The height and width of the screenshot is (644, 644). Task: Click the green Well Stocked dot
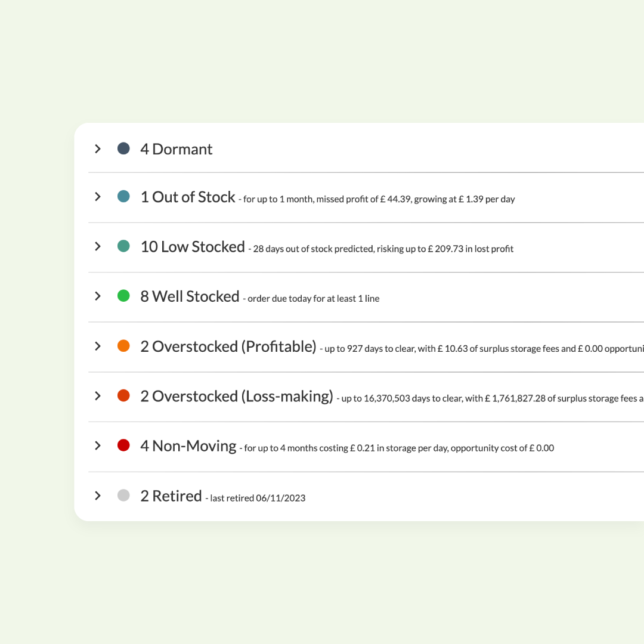click(123, 296)
